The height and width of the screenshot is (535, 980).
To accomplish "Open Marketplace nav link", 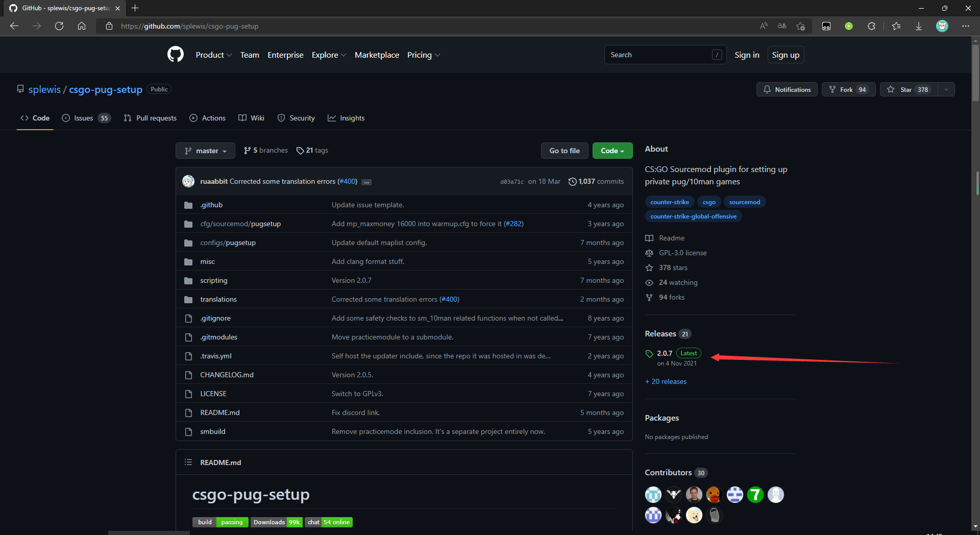I will (x=377, y=55).
